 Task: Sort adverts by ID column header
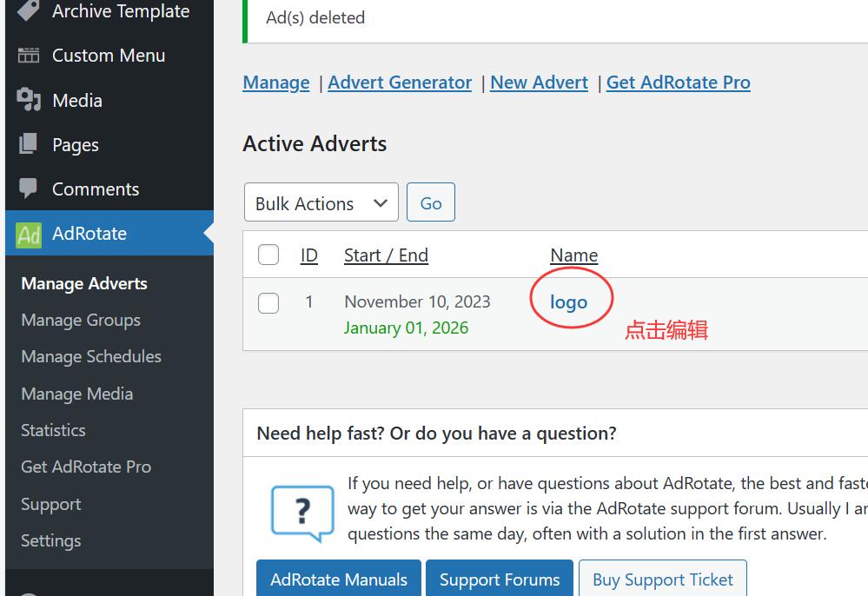[308, 255]
